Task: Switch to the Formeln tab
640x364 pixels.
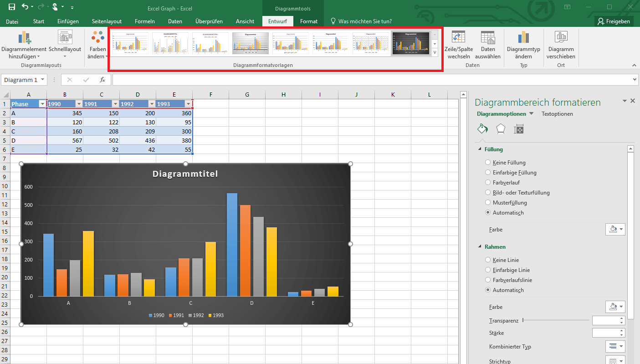Action: [x=145, y=21]
